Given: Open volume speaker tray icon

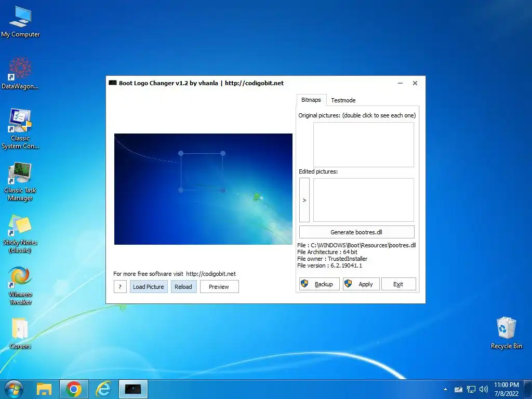Looking at the screenshot, I should click(484, 389).
